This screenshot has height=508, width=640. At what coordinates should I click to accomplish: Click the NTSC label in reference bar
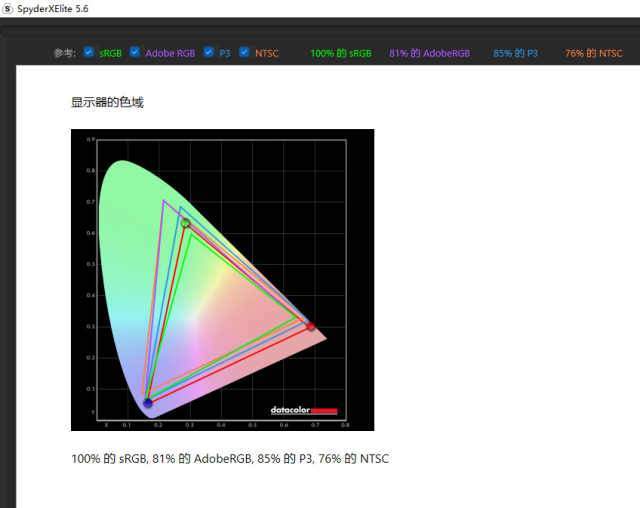[267, 53]
